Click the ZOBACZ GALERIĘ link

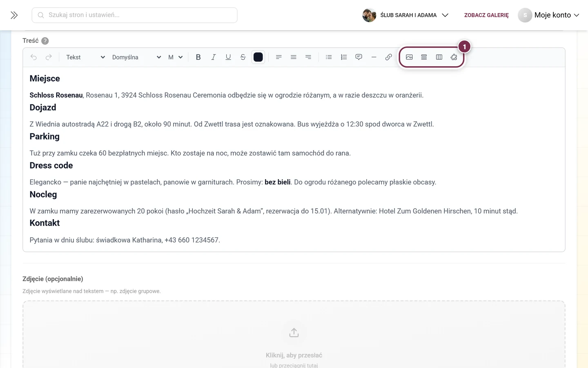[486, 15]
